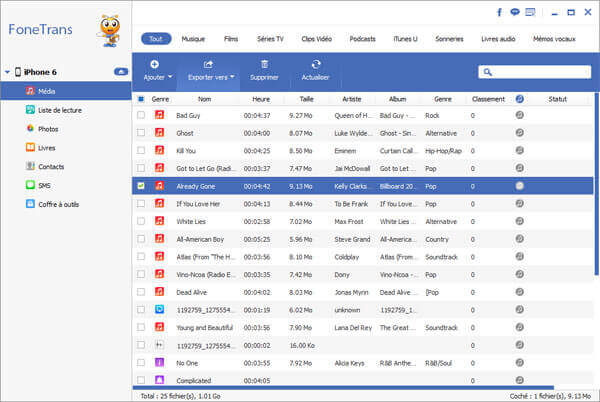Switch to the Musique tab
Image resolution: width=600 pixels, height=402 pixels.
click(x=193, y=39)
